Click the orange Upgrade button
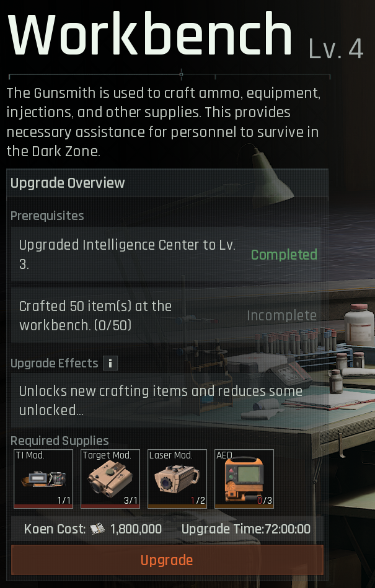 coord(167,560)
